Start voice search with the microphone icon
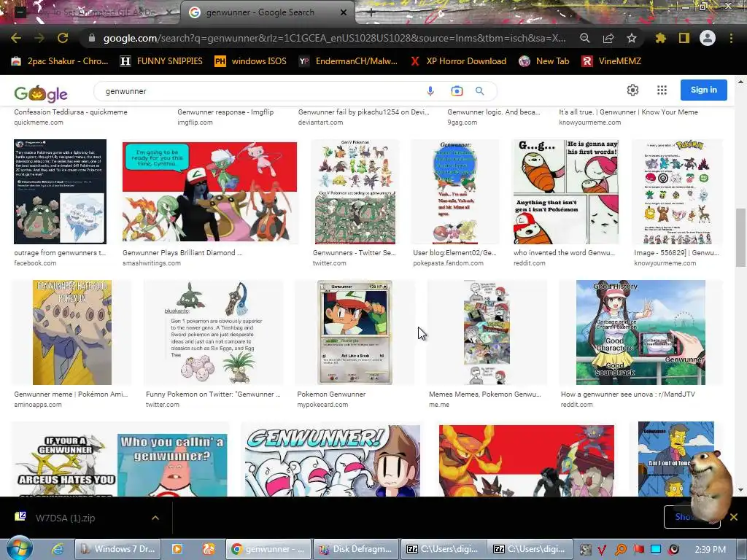Viewport: 747px width, 560px height. pos(430,91)
